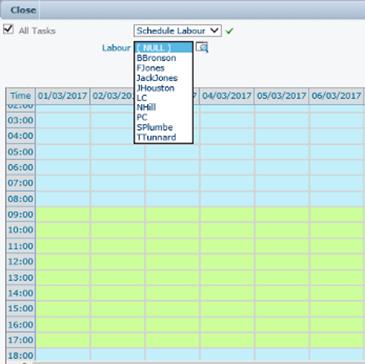Screen dimensions: 365x364
Task: Click the 15:00 time row label
Action: click(x=21, y=309)
